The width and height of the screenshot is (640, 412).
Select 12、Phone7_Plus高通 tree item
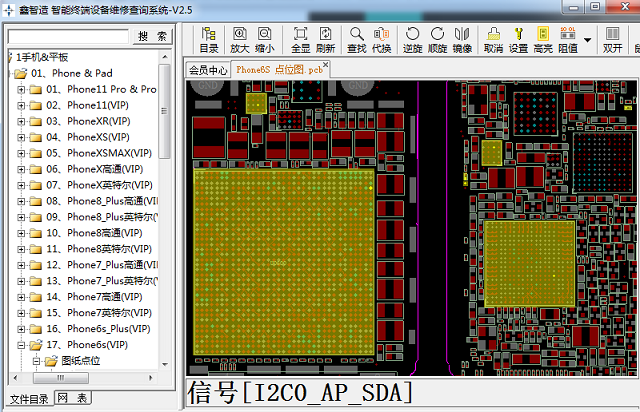click(102, 265)
